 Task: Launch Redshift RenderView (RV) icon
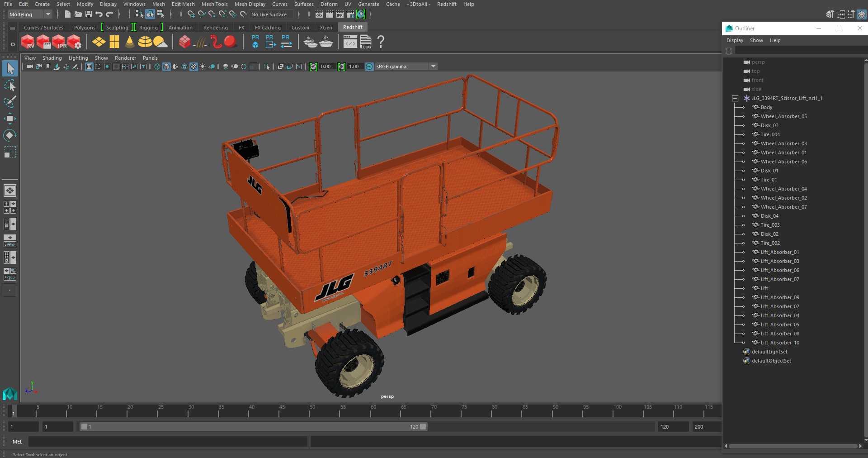click(x=28, y=42)
